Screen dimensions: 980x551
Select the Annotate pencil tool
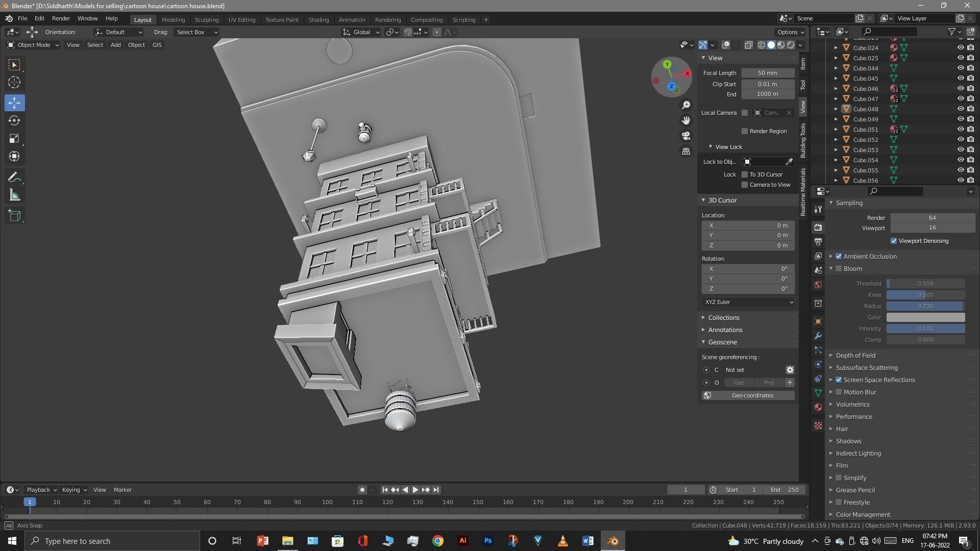14,178
